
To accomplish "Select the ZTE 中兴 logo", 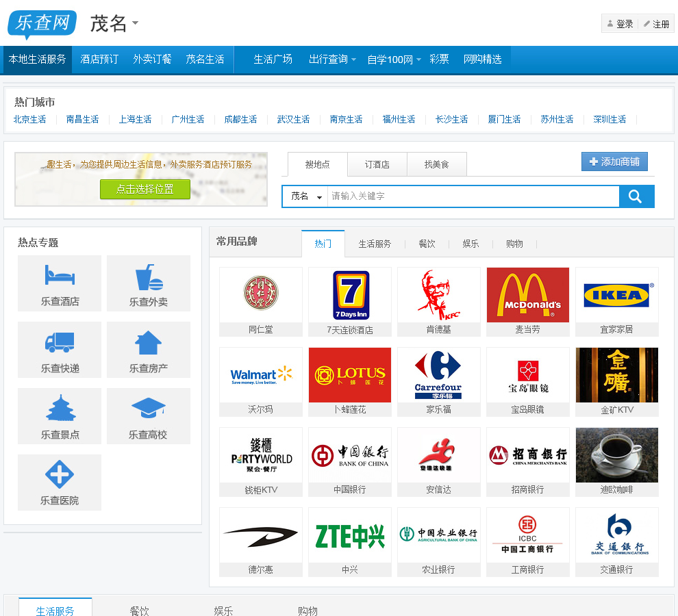I will [x=350, y=535].
